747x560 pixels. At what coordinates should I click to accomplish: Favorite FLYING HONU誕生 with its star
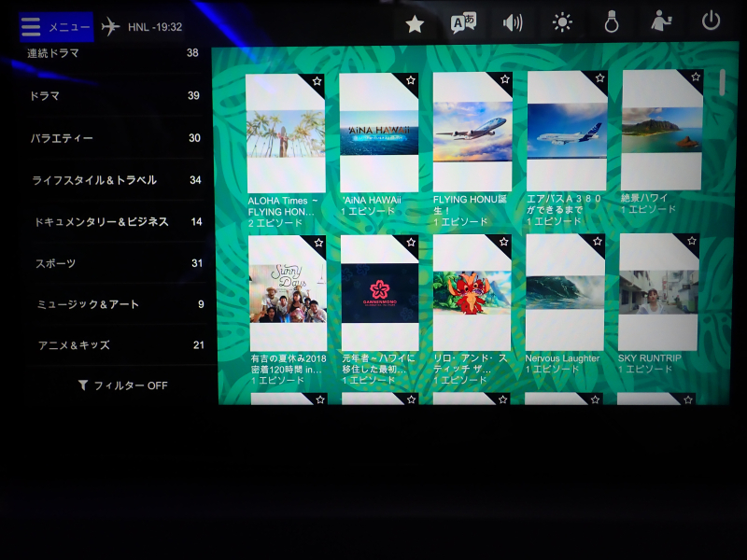[505, 79]
